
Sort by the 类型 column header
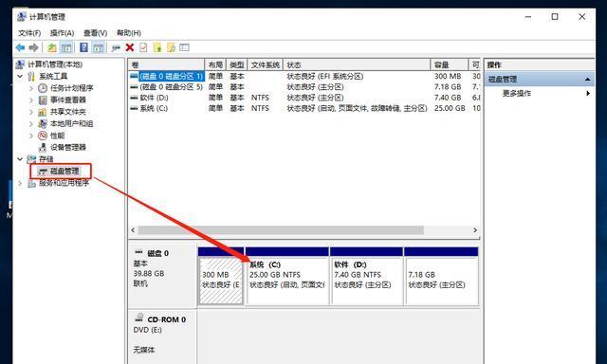coord(236,64)
